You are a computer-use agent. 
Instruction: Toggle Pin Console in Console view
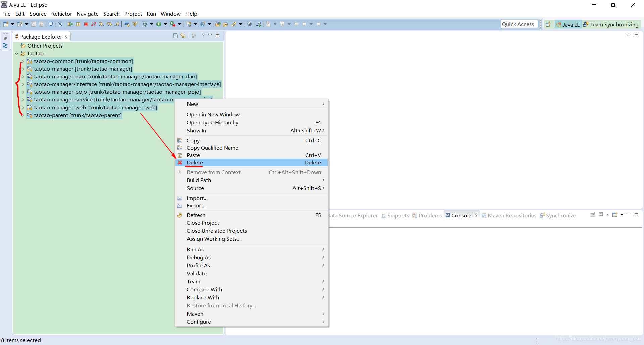point(593,214)
